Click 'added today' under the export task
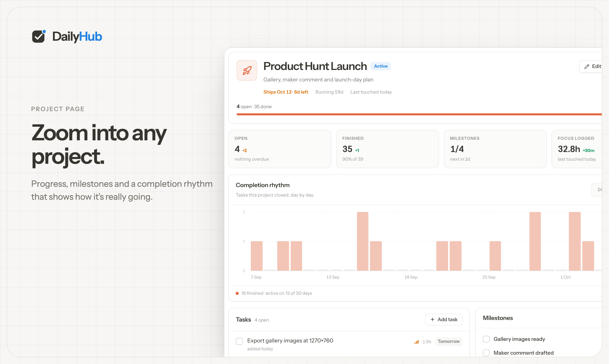The height and width of the screenshot is (364, 609). [x=260, y=349]
